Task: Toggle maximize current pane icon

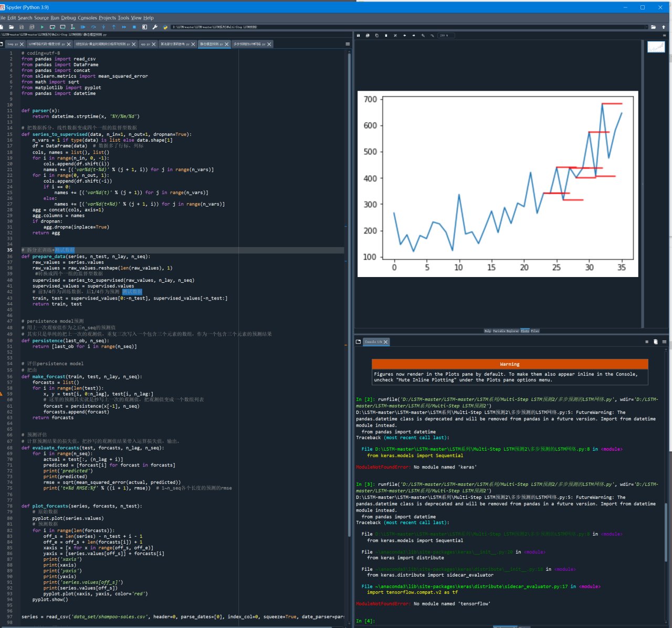Action: tap(144, 27)
